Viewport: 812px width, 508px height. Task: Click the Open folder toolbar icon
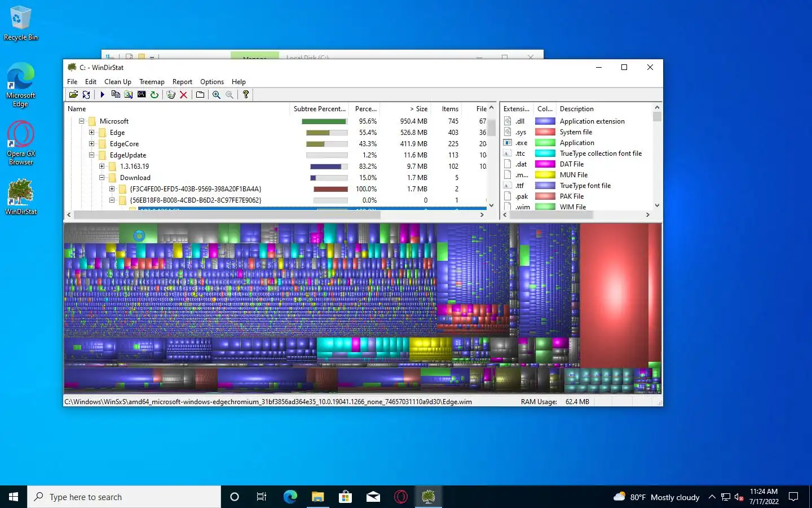(x=73, y=95)
